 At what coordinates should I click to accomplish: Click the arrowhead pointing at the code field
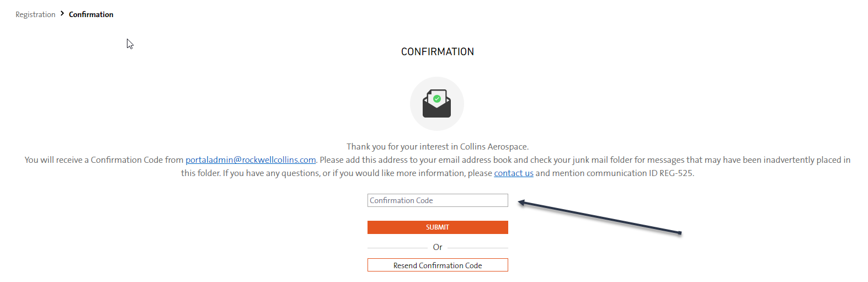pyautogui.click(x=521, y=203)
